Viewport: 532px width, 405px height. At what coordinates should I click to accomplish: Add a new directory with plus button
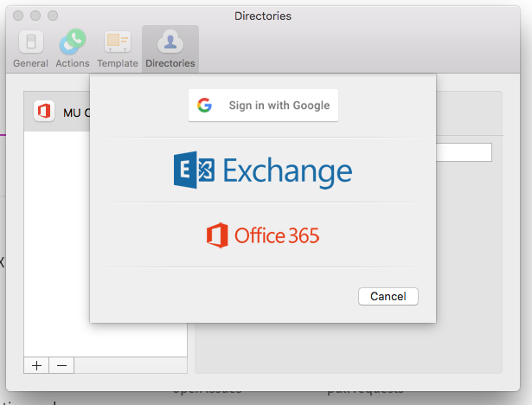tap(36, 365)
